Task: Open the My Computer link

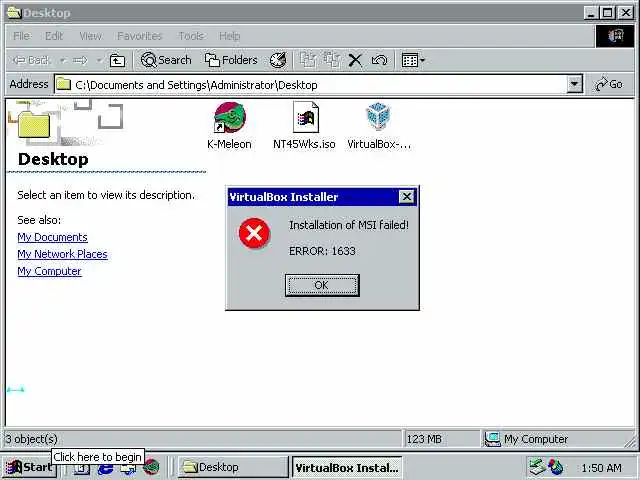Action: pyautogui.click(x=49, y=271)
